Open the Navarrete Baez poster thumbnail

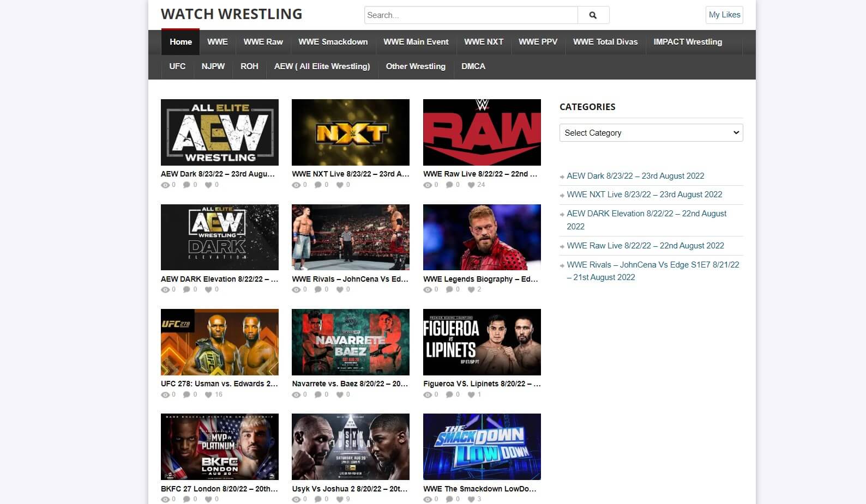(x=351, y=342)
